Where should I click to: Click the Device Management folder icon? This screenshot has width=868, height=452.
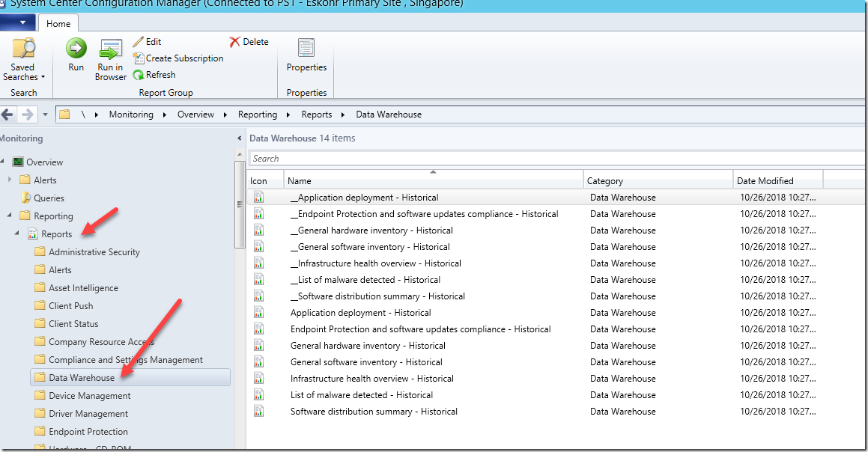40,396
